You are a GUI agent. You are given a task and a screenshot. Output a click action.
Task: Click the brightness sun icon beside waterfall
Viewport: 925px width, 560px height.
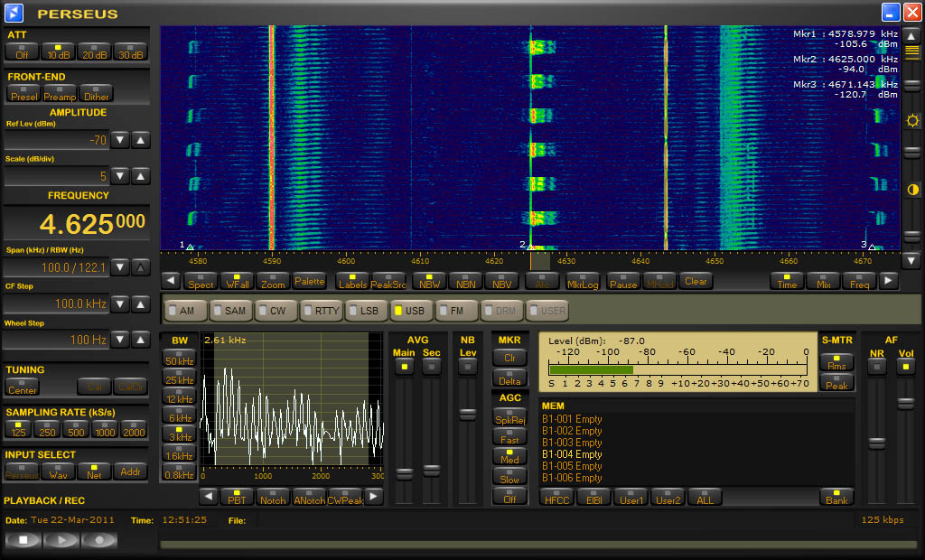tap(912, 121)
